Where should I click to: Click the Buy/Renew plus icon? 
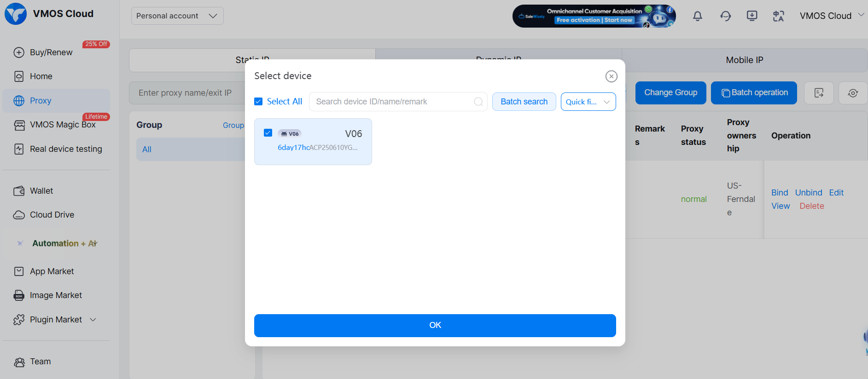19,52
